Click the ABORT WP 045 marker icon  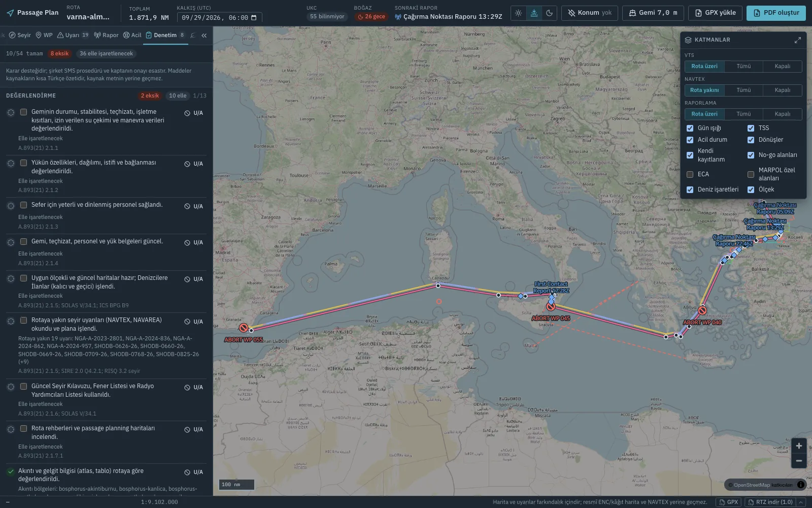[551, 306]
